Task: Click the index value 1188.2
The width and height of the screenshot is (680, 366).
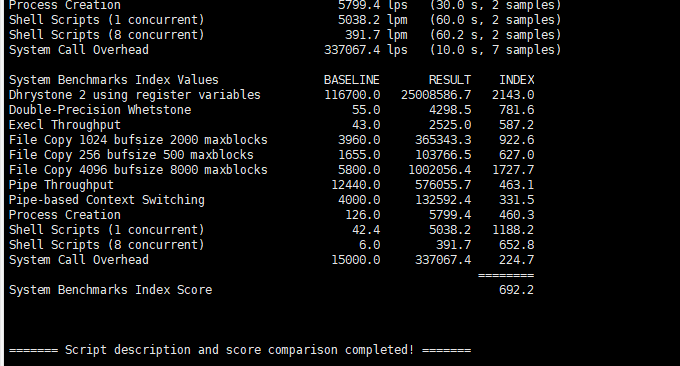Action: 513,230
